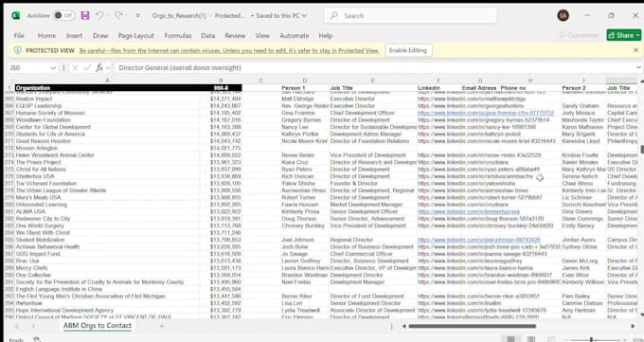Open the ABM Orgs to Contact sheet tab
The width and height of the screenshot is (644, 342).
[98, 326]
